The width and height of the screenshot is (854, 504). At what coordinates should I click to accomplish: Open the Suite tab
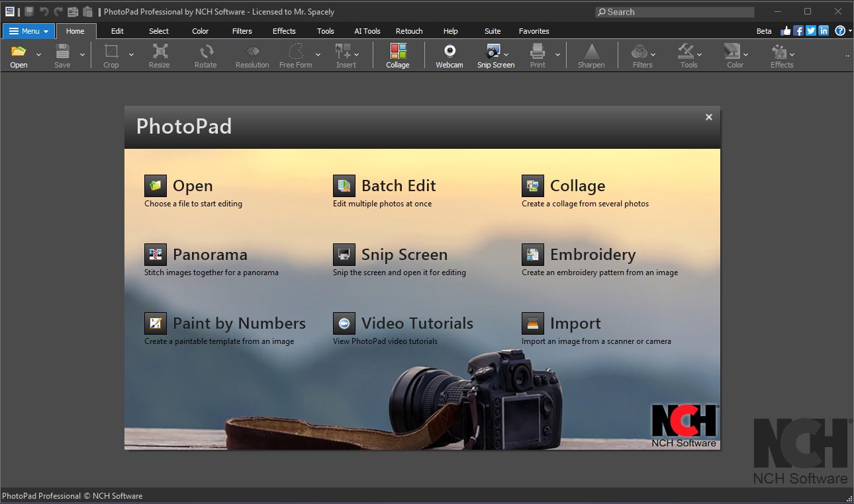tap(493, 31)
